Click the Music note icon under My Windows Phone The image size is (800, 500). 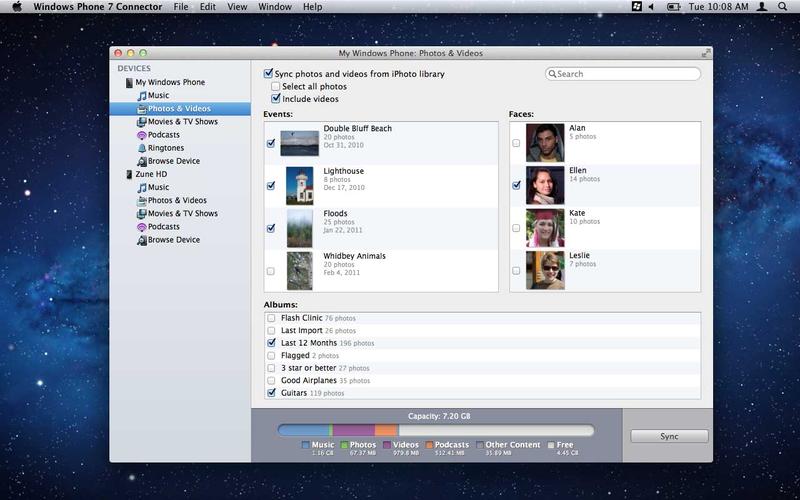(142, 95)
